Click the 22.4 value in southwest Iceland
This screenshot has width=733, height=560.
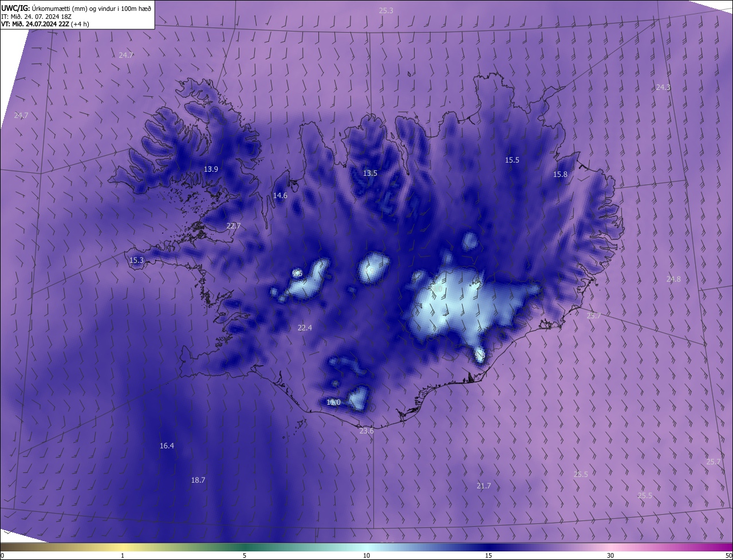point(305,328)
